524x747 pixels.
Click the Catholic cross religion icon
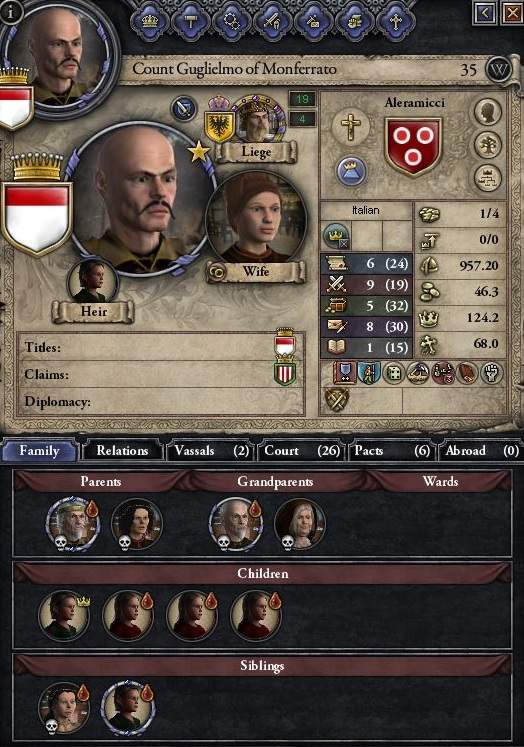(x=351, y=127)
